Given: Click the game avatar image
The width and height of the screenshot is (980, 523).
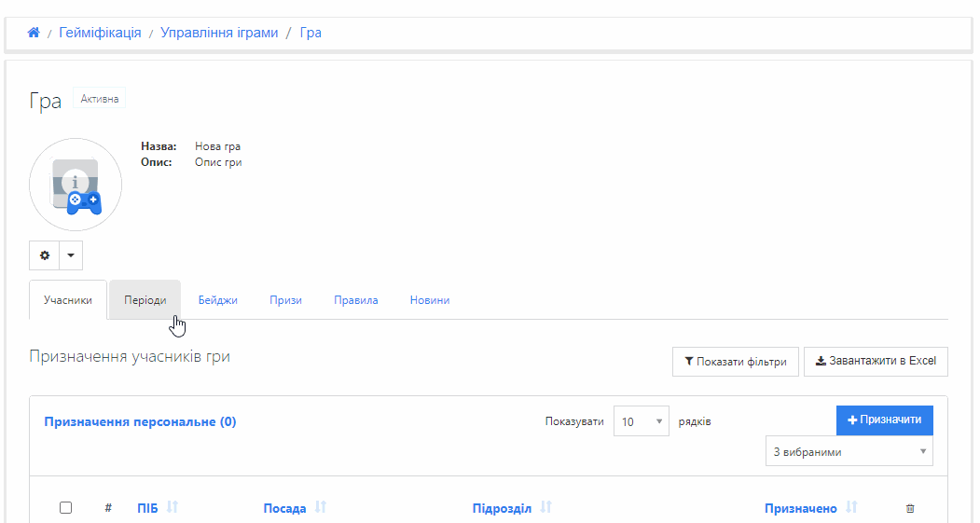Looking at the screenshot, I should pos(76,185).
